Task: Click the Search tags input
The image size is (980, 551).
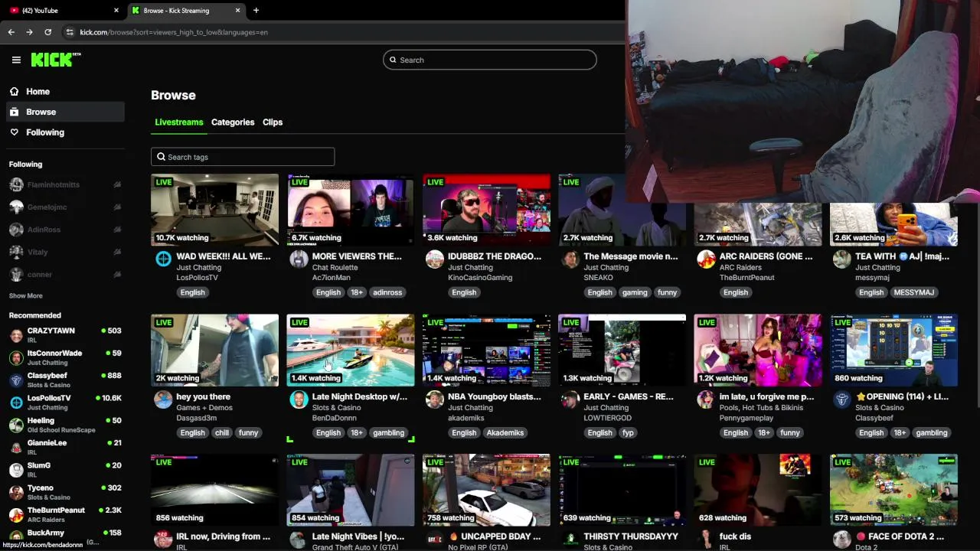Action: click(243, 157)
